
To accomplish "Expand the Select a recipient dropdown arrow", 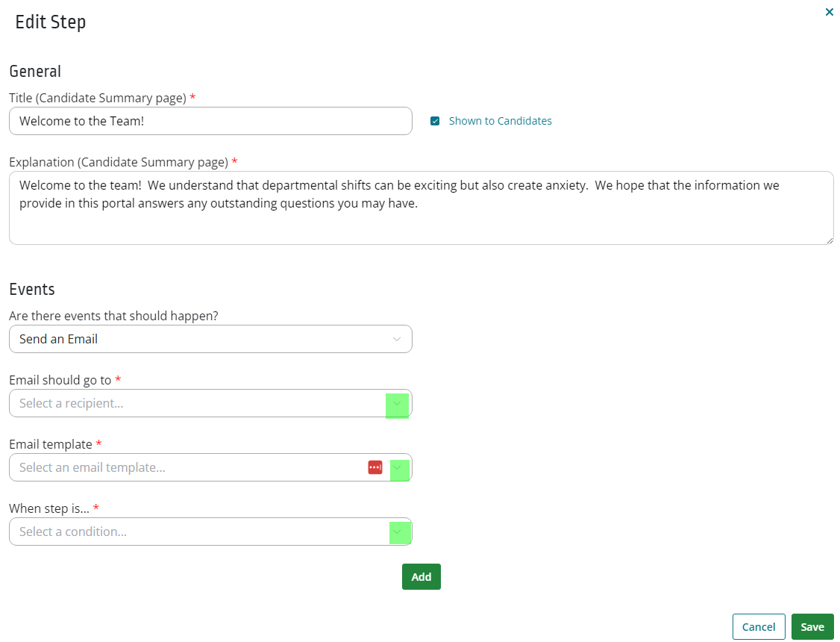I will click(x=397, y=404).
